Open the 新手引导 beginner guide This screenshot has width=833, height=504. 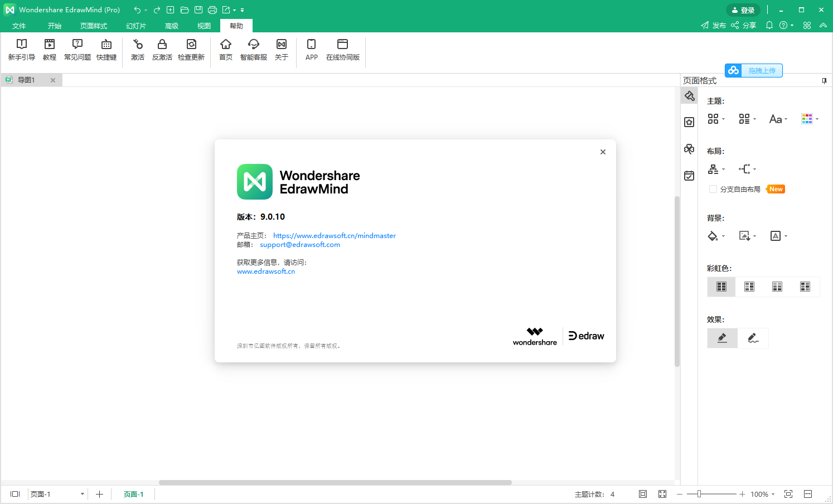[22, 50]
